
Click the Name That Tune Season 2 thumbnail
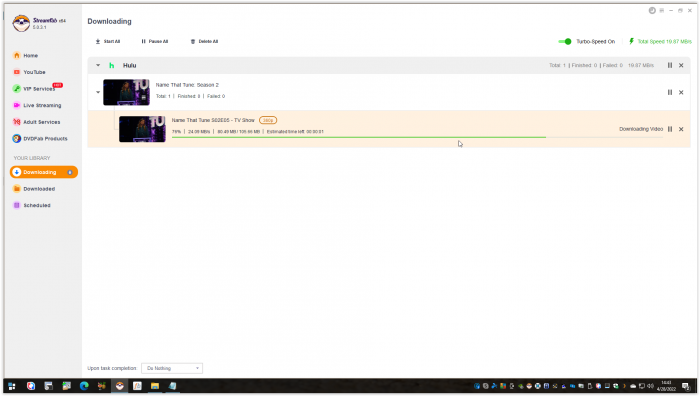pos(126,92)
